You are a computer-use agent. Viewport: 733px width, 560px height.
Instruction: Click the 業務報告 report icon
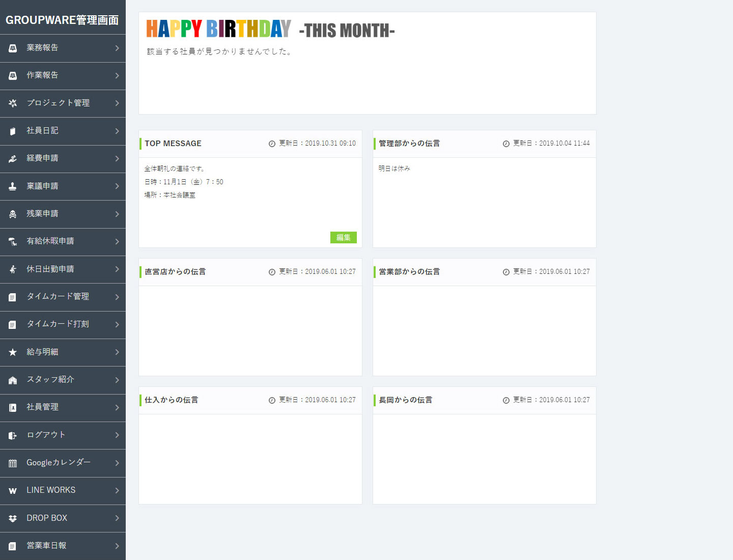pyautogui.click(x=12, y=48)
